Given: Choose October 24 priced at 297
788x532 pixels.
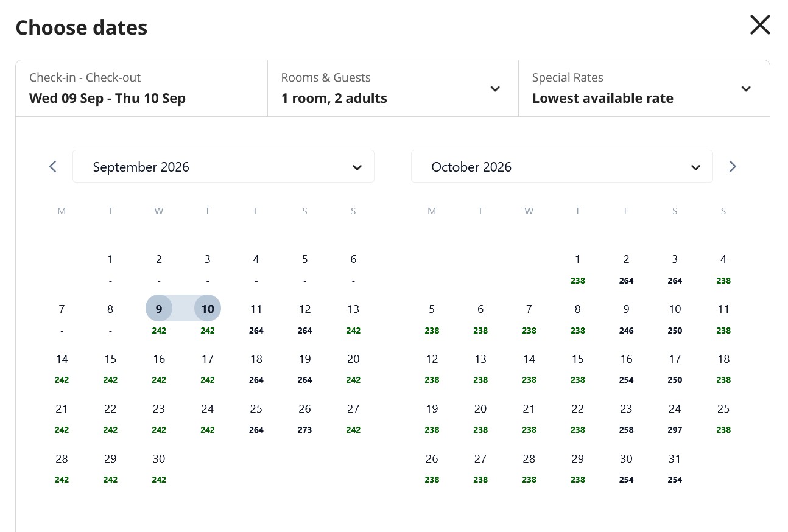Looking at the screenshot, I should [x=675, y=418].
